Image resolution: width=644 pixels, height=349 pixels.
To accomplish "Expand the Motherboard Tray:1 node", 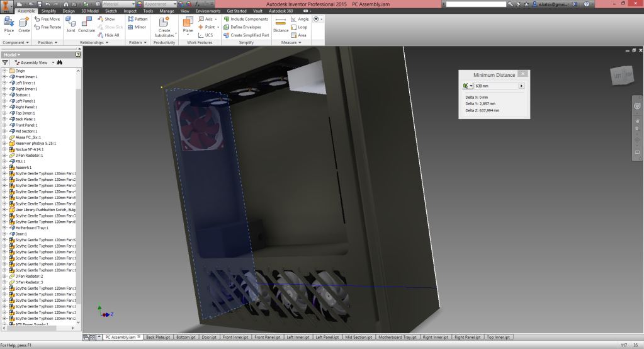I will point(4,228).
